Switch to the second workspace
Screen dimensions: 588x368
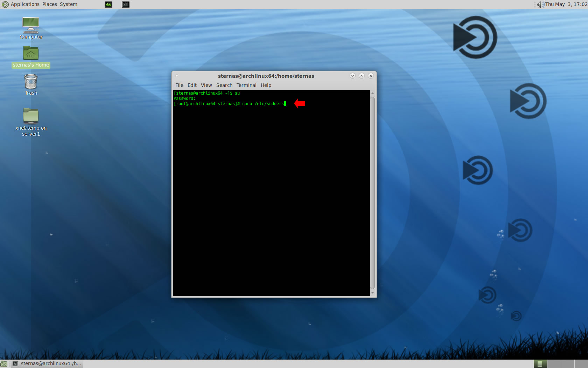coord(554,364)
